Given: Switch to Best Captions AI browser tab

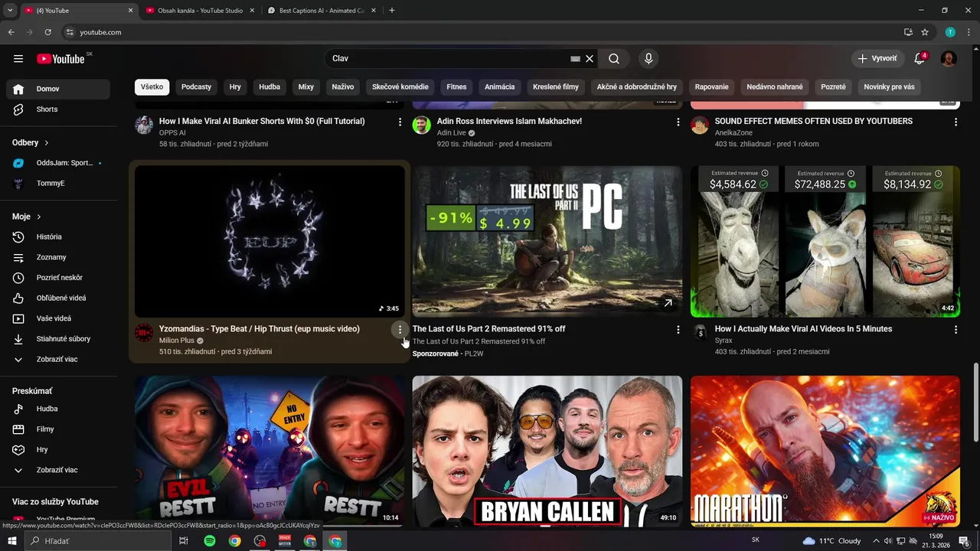Looking at the screenshot, I should (322, 11).
